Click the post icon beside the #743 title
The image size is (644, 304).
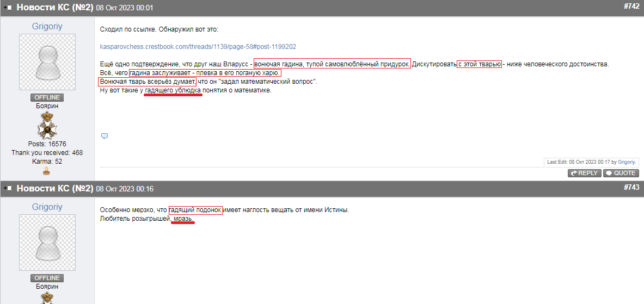[8, 189]
